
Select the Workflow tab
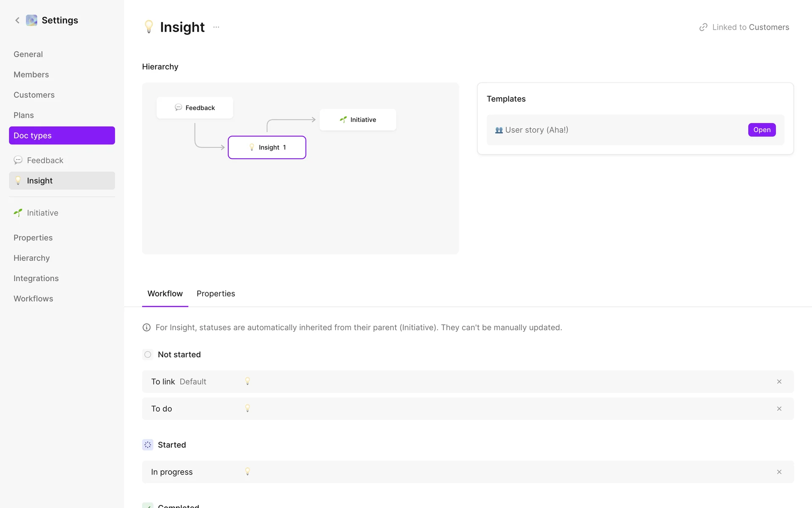click(x=165, y=293)
